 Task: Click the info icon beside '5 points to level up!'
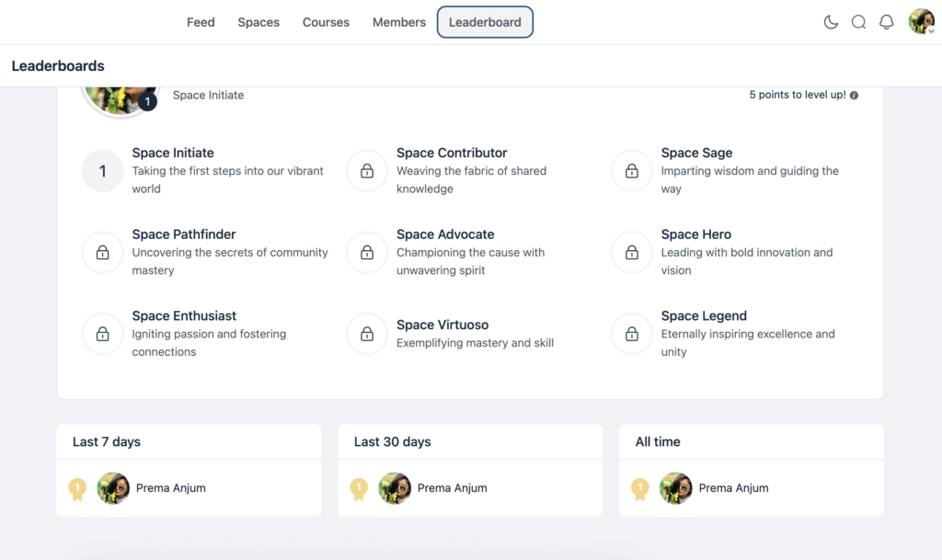[853, 94]
